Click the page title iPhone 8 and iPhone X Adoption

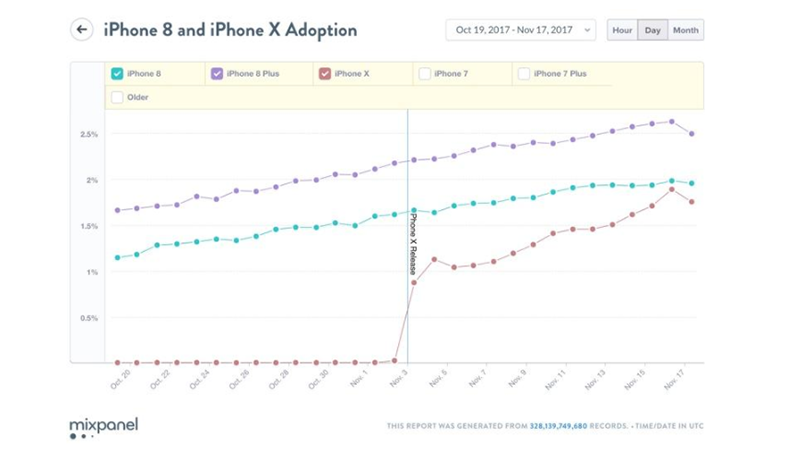click(230, 29)
